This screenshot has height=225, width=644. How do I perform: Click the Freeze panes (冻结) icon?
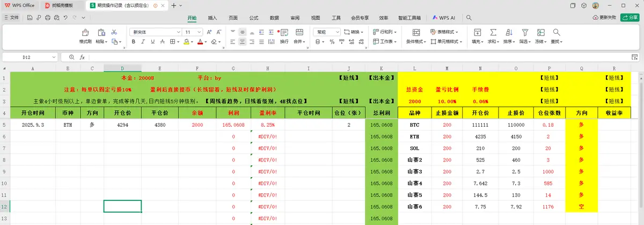(x=540, y=32)
